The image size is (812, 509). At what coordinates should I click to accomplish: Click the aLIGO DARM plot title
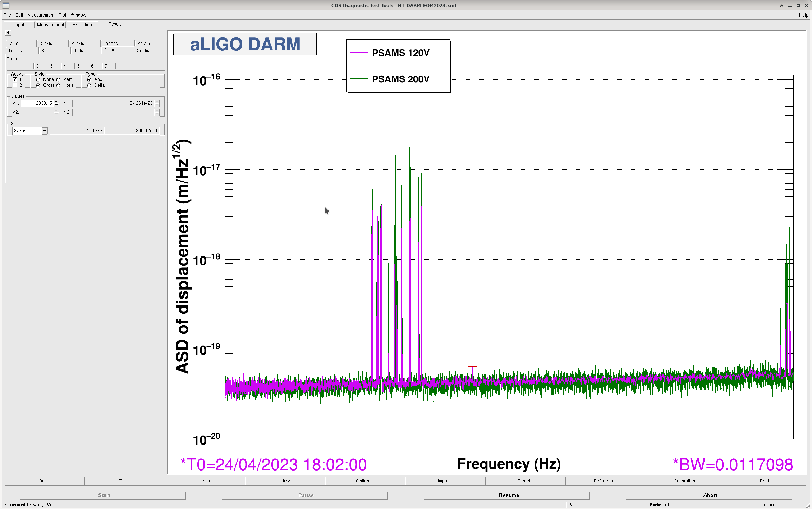[x=245, y=44]
